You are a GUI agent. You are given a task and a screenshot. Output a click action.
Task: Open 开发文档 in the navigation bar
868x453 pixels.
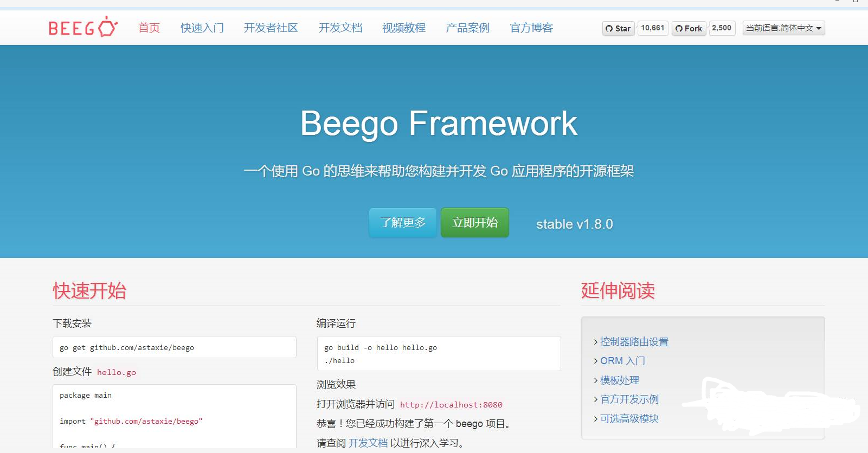pos(340,28)
